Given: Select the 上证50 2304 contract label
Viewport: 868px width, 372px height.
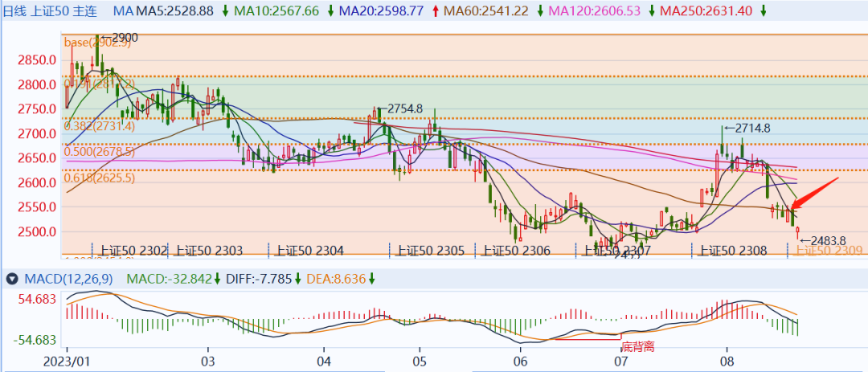Looking at the screenshot, I should pyautogui.click(x=309, y=251).
